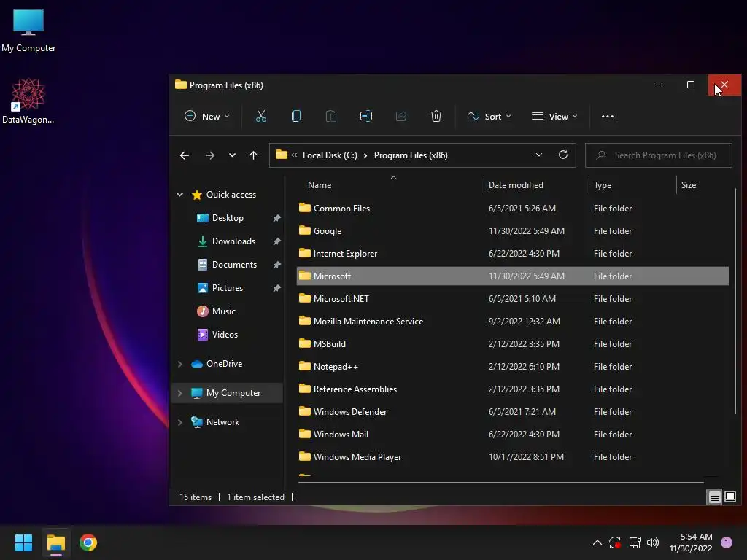Go forward with the right arrow button
This screenshot has width=747, height=560.
pyautogui.click(x=209, y=155)
